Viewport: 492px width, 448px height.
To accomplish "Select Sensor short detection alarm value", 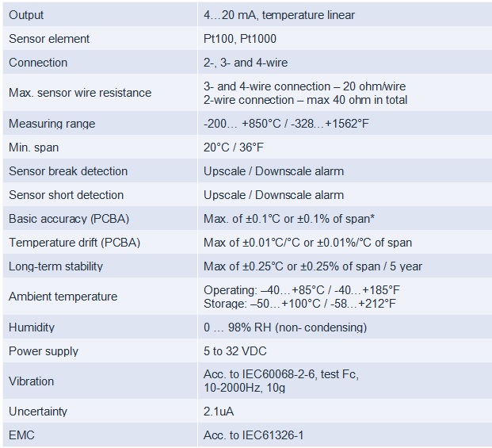I will pos(273,195).
